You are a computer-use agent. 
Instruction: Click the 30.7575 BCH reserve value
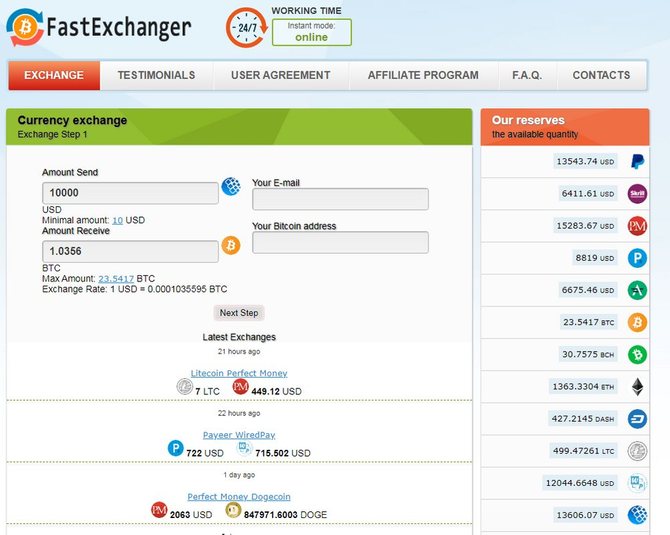pyautogui.click(x=588, y=354)
